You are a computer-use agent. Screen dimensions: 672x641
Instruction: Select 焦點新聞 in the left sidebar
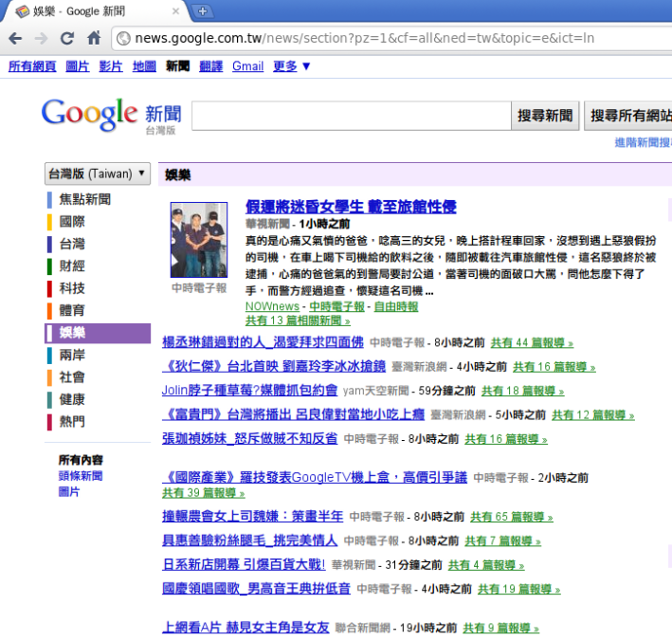[x=84, y=199]
